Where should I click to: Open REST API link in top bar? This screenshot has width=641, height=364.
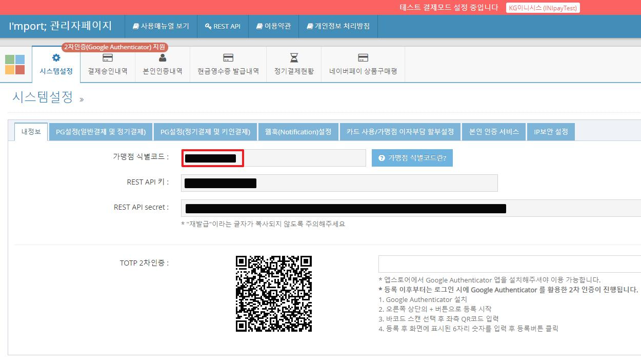click(223, 26)
